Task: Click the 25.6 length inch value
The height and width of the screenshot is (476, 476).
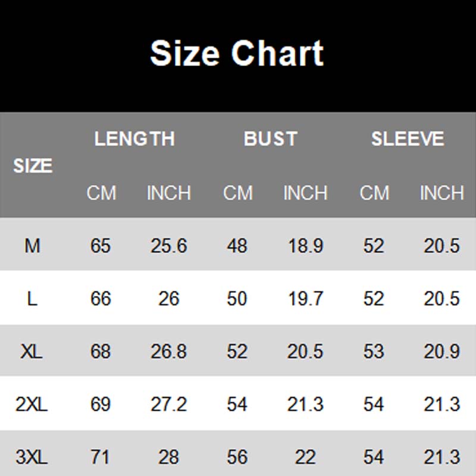Action: click(169, 245)
